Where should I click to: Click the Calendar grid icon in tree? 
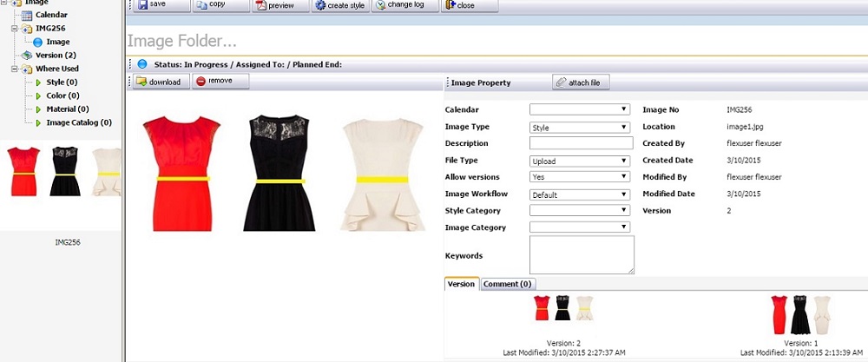(27, 15)
